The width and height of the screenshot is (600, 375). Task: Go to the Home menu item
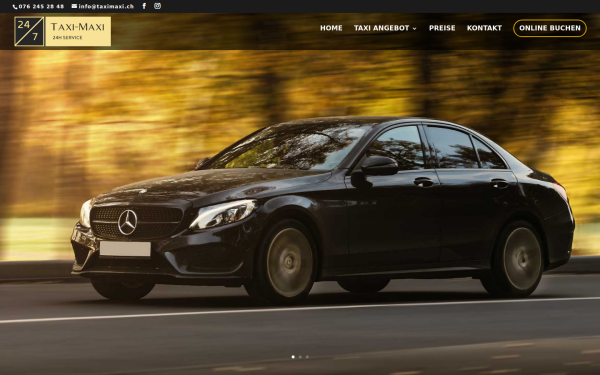pos(331,28)
